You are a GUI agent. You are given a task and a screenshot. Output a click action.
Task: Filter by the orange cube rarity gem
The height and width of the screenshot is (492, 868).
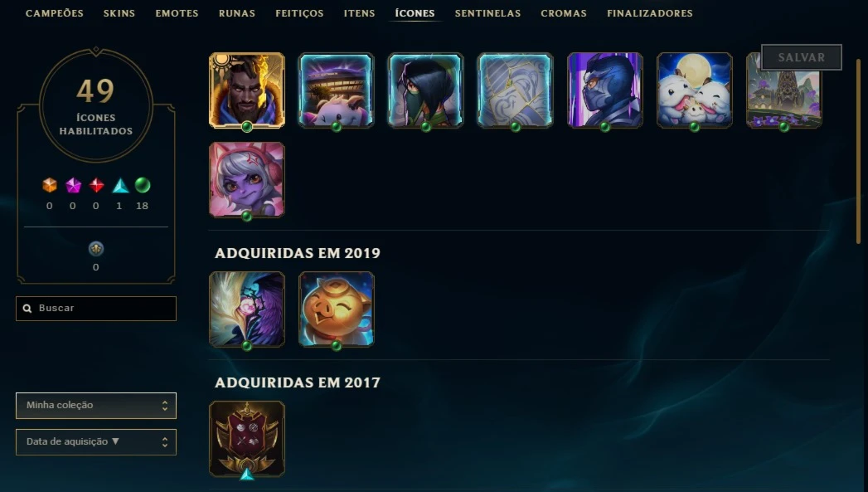click(50, 185)
